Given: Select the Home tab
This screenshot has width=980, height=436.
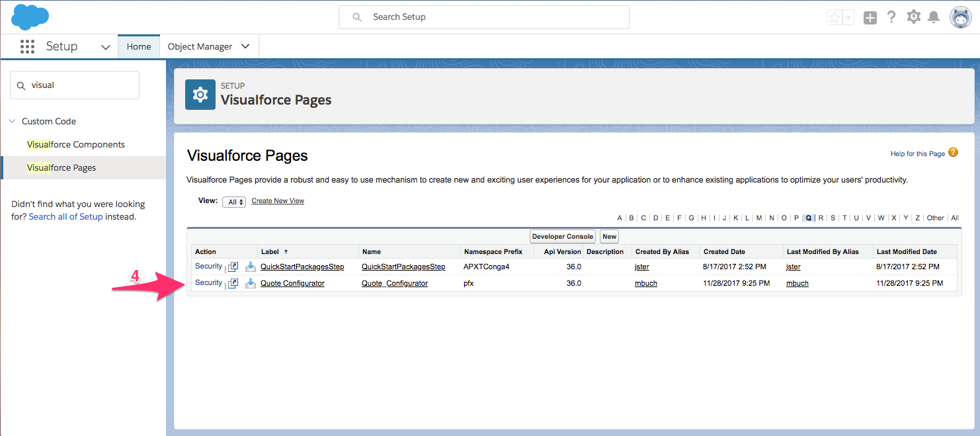Looking at the screenshot, I should tap(138, 46).
